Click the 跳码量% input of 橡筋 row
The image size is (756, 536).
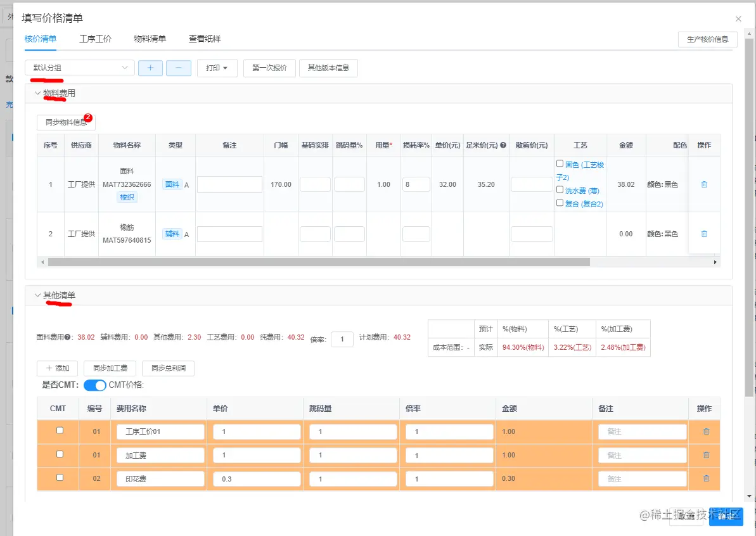pyautogui.click(x=350, y=234)
